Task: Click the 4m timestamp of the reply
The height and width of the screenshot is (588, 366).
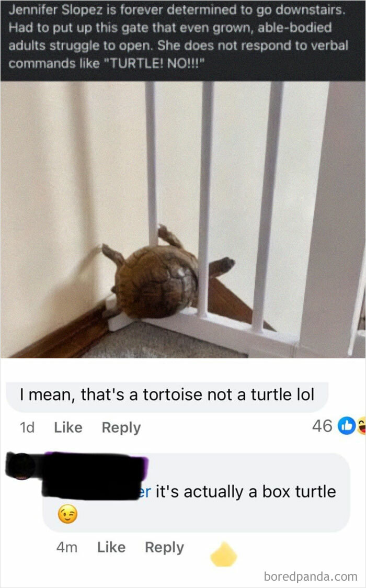Action: 67,547
